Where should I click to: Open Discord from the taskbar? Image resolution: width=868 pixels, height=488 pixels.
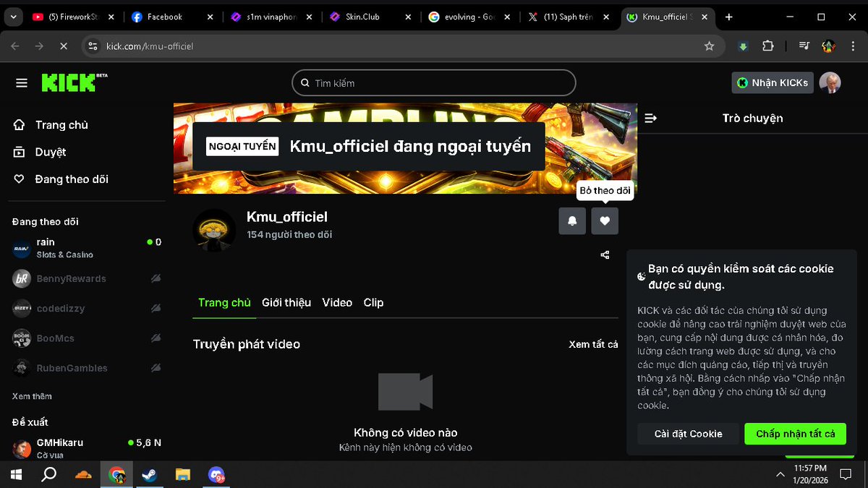coord(216,474)
